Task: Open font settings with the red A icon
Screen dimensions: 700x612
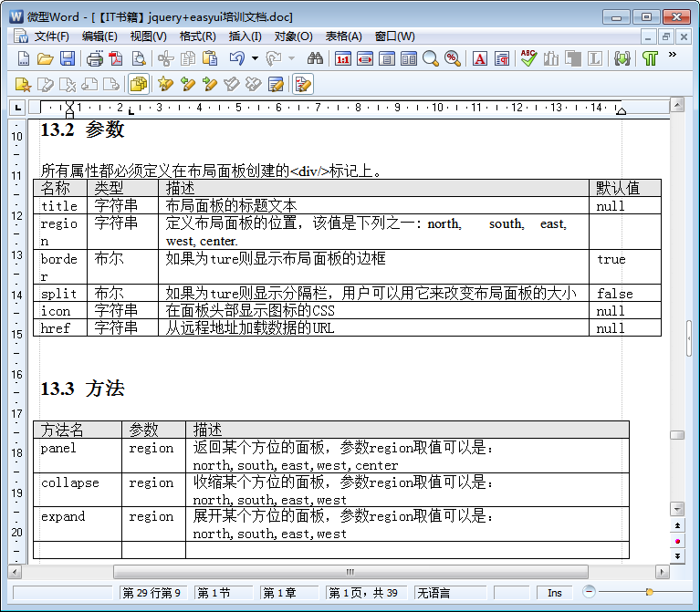Action: [x=480, y=58]
